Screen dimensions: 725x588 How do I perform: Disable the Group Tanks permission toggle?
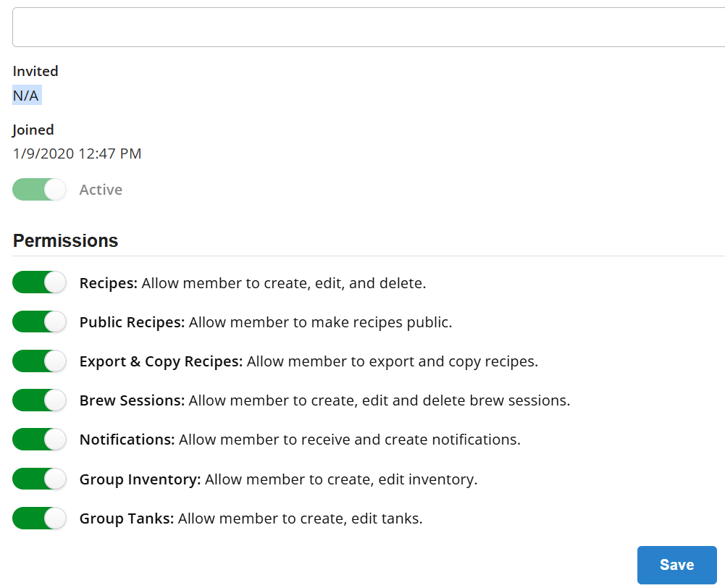[x=39, y=518]
